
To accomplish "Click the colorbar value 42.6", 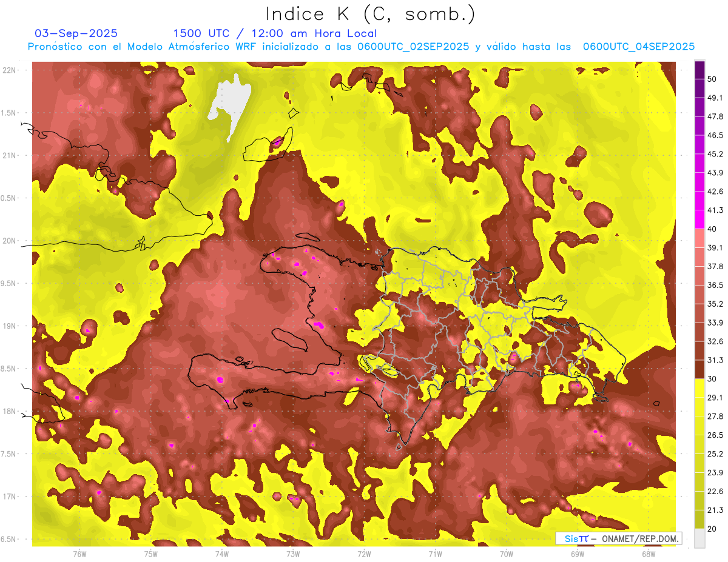I will click(715, 192).
